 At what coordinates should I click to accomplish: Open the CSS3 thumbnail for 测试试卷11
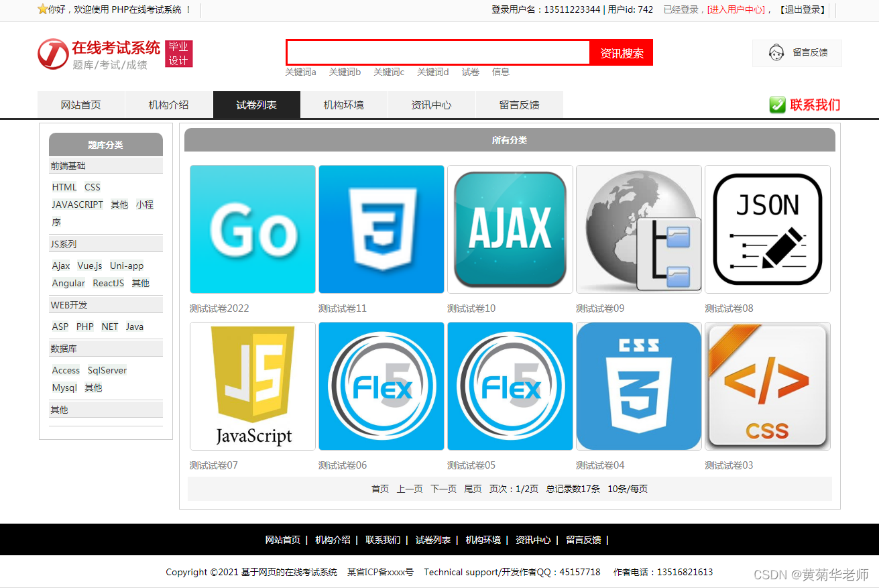coord(382,229)
